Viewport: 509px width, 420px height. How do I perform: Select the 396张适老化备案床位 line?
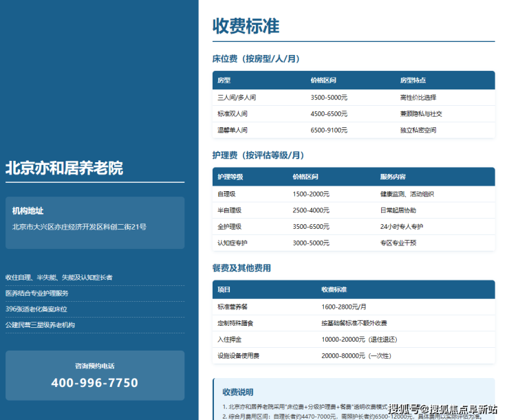[x=36, y=309]
